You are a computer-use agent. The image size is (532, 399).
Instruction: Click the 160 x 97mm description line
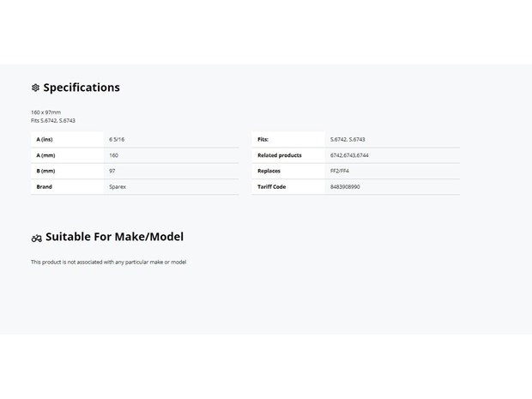(45, 112)
